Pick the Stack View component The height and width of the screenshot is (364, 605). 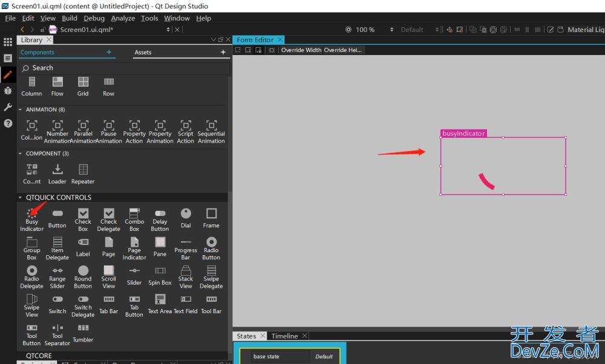(186, 278)
